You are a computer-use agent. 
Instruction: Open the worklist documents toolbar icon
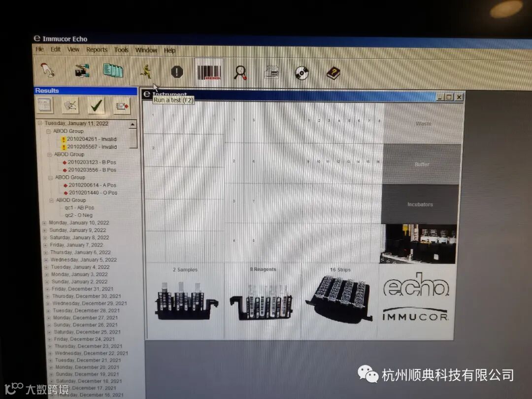click(113, 70)
